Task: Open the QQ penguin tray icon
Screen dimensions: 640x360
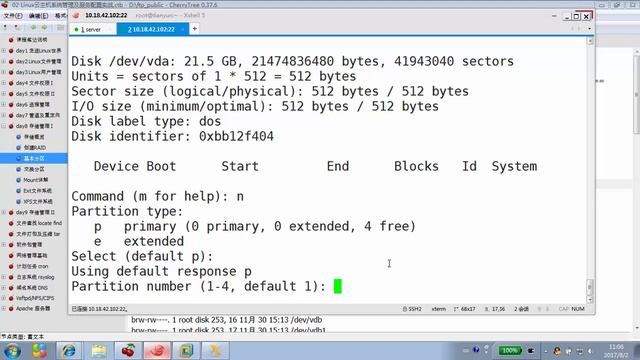Action: [x=557, y=351]
